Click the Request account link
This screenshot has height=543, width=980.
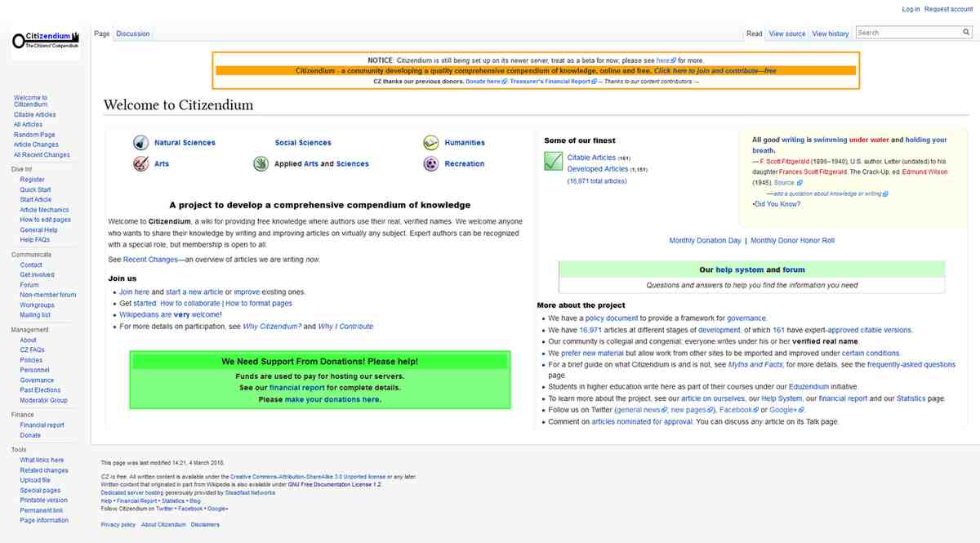click(x=948, y=9)
